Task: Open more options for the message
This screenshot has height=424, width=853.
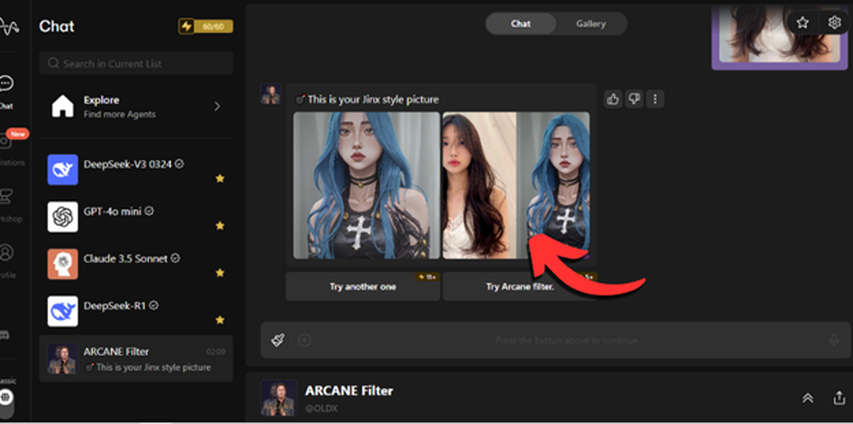Action: (x=655, y=99)
